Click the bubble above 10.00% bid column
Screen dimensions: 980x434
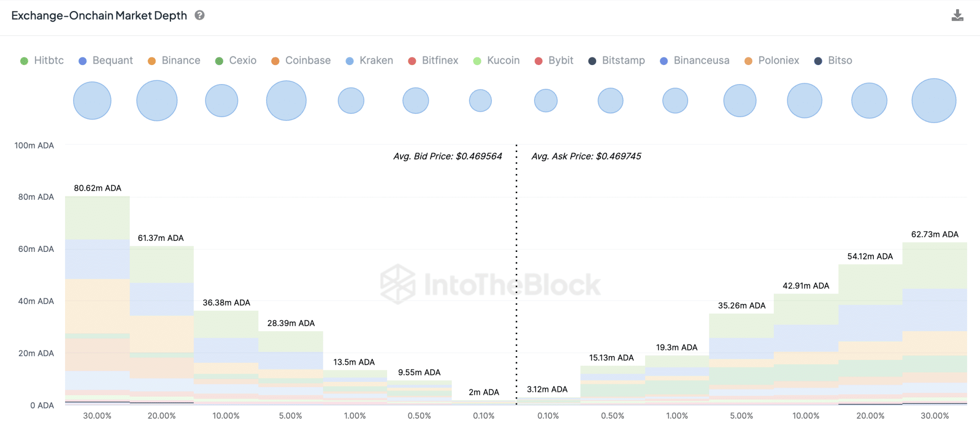click(222, 100)
